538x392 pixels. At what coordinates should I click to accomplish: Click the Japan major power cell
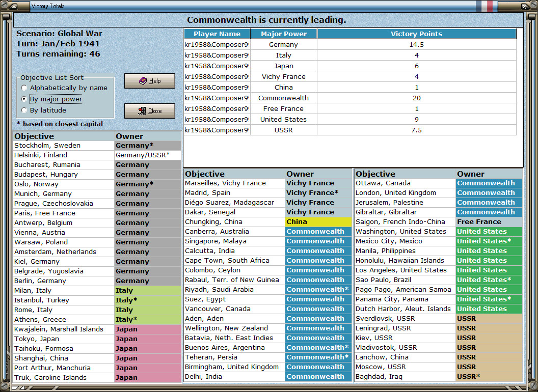pos(284,66)
